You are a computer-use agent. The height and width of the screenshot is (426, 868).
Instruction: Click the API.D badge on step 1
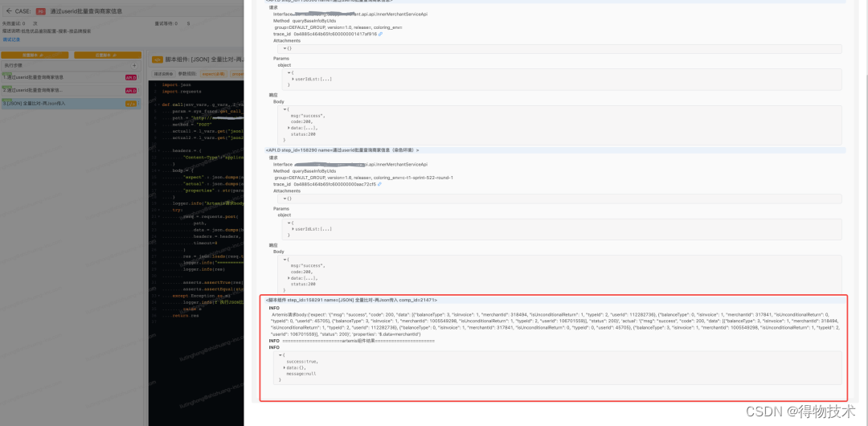point(131,77)
